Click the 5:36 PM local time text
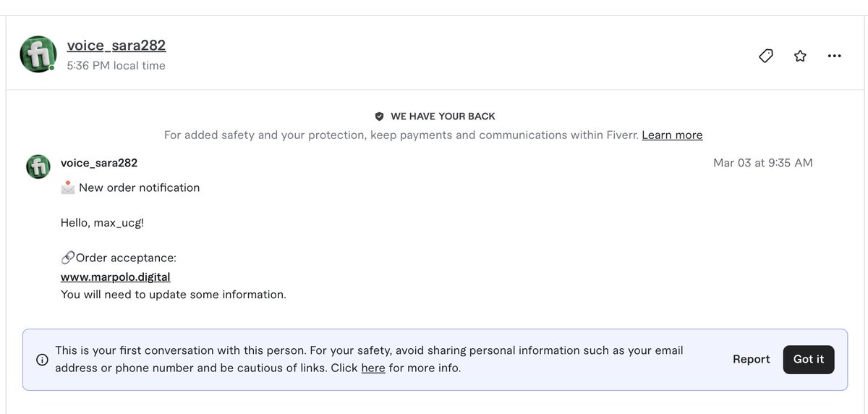Screen dimensions: 868x414 116,65
